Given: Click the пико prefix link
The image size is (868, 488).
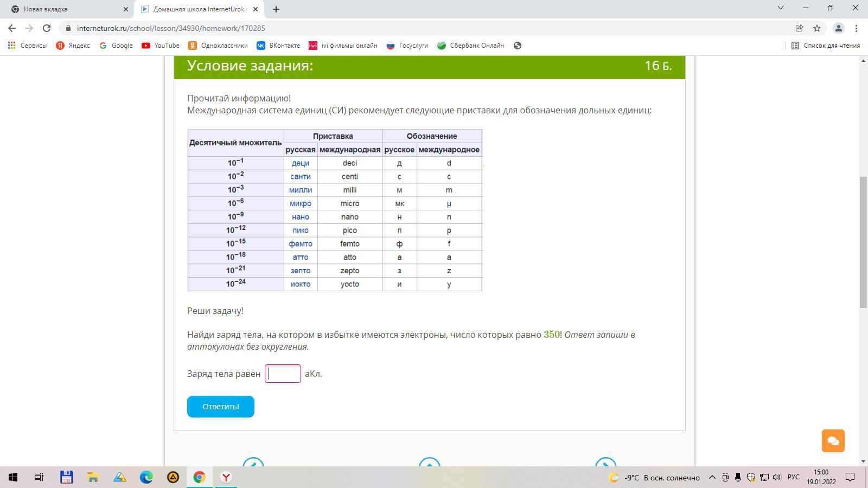Looking at the screenshot, I should click(x=300, y=230).
